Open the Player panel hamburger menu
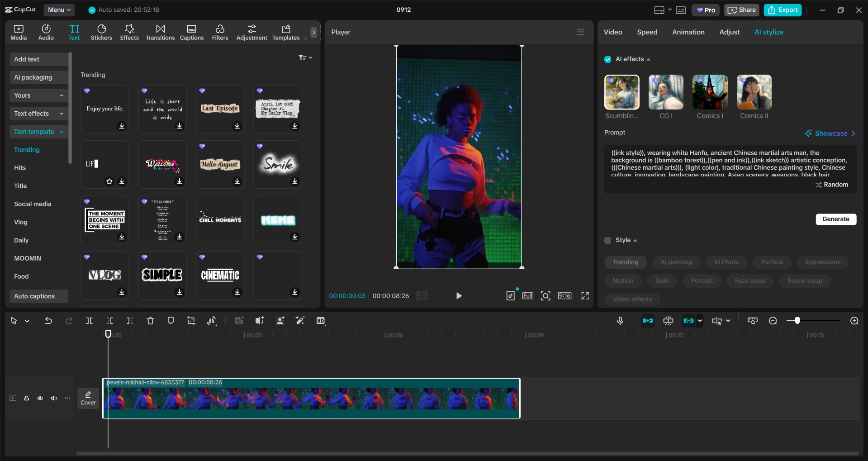Viewport: 868px width, 461px height. tap(581, 32)
